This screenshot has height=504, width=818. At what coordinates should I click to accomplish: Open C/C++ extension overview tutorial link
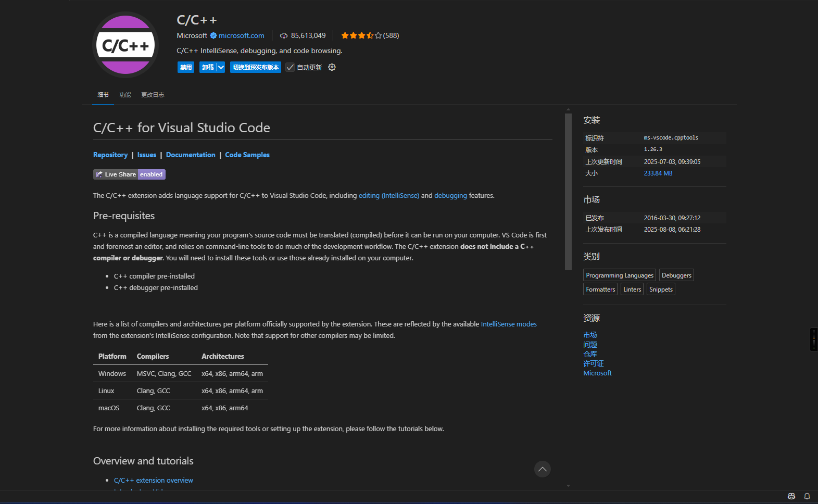pos(154,480)
